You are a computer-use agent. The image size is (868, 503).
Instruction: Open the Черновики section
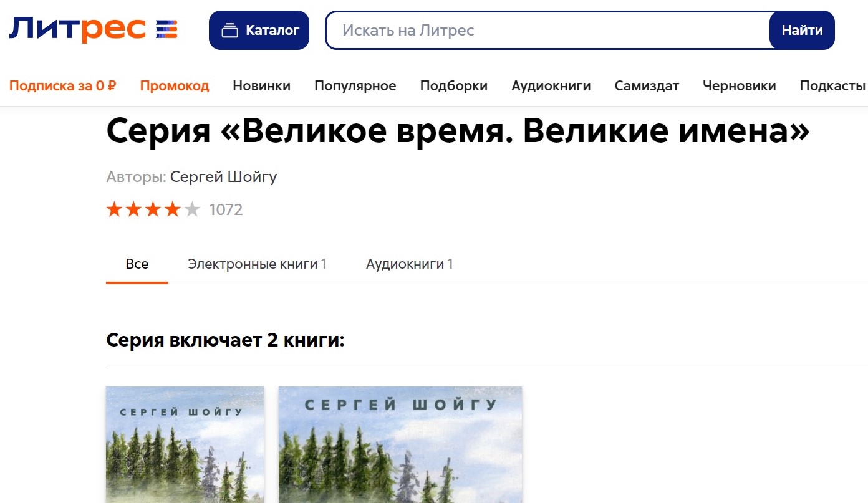point(739,86)
